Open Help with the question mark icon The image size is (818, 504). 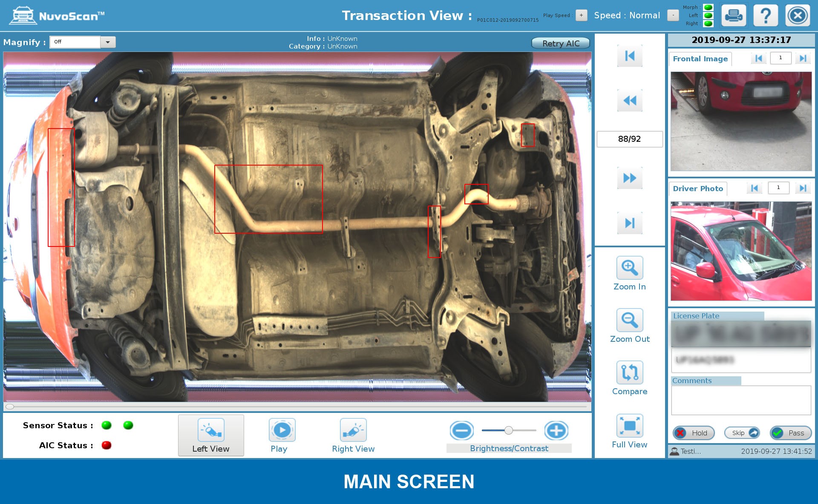(x=765, y=15)
